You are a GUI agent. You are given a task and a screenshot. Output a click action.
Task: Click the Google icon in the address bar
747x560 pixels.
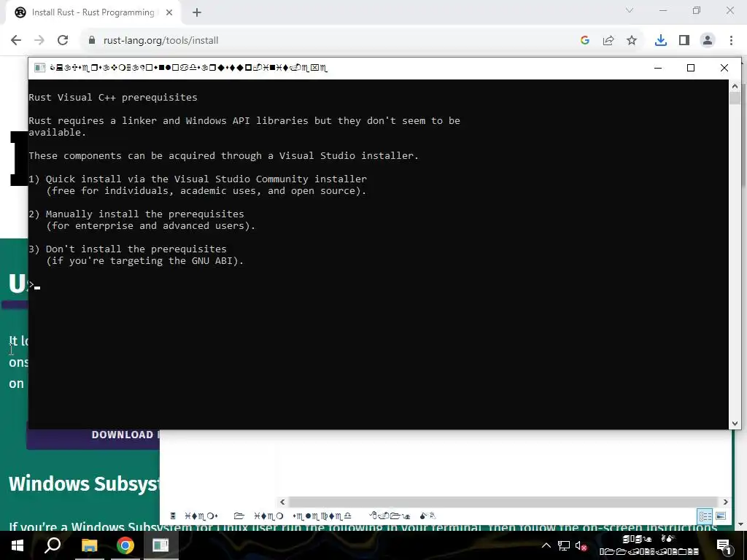pyautogui.click(x=585, y=41)
